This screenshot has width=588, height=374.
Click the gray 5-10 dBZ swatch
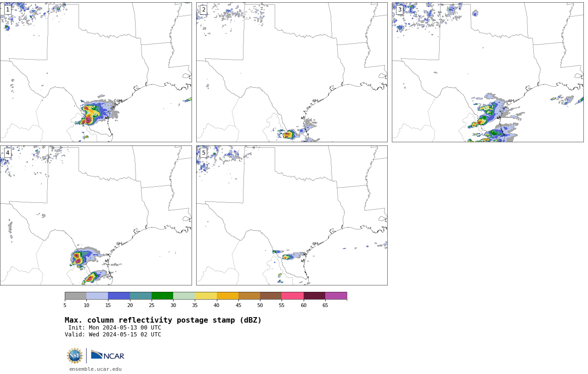(x=75, y=296)
